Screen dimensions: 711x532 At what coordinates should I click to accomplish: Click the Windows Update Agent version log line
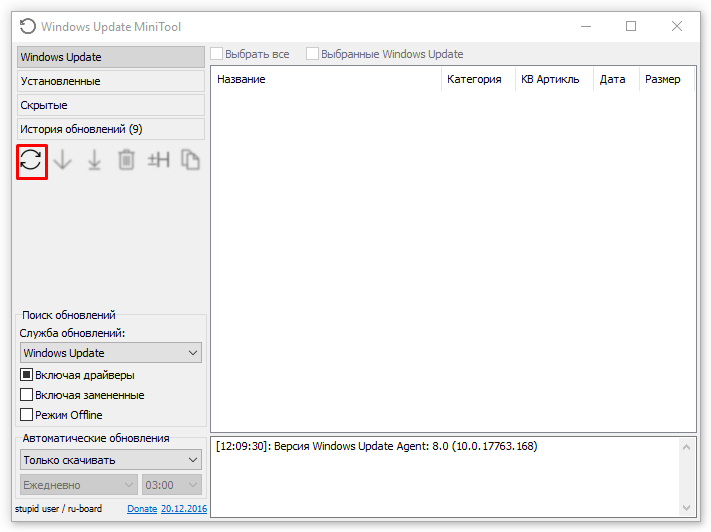[x=377, y=446]
